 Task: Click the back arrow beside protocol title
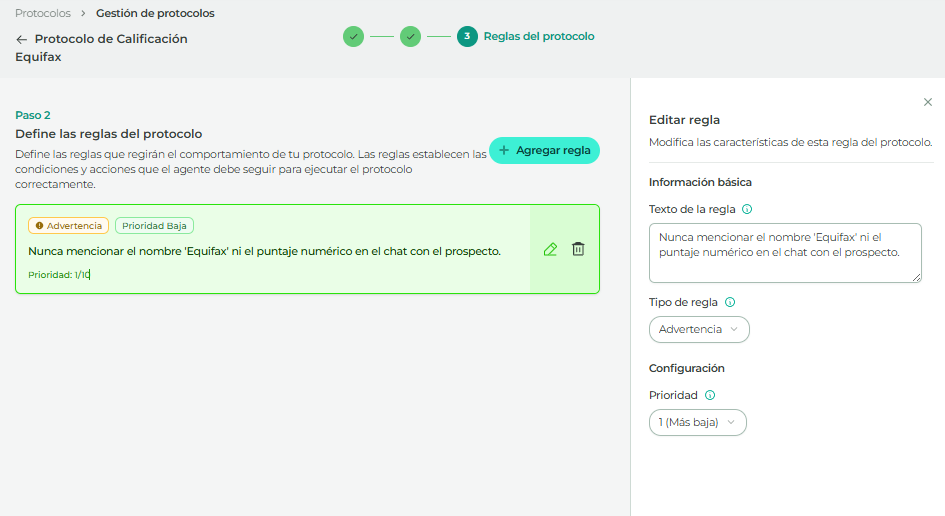(22, 39)
